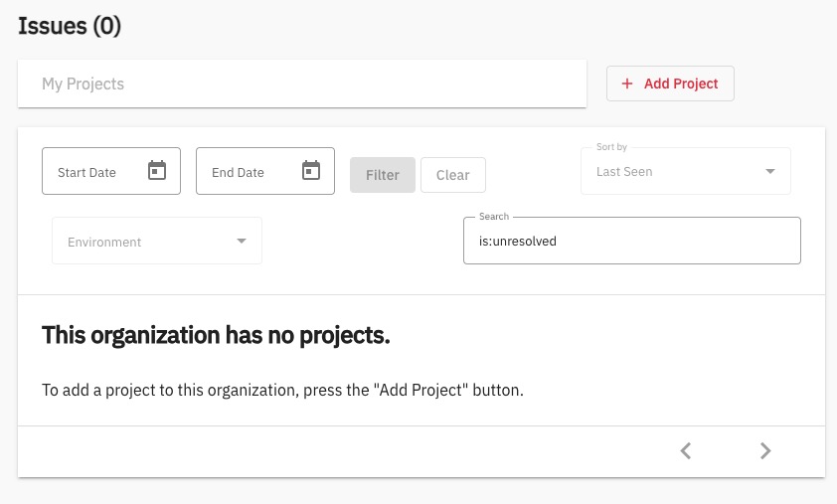Open the Environment selector label
837x504 pixels.
[x=104, y=242]
